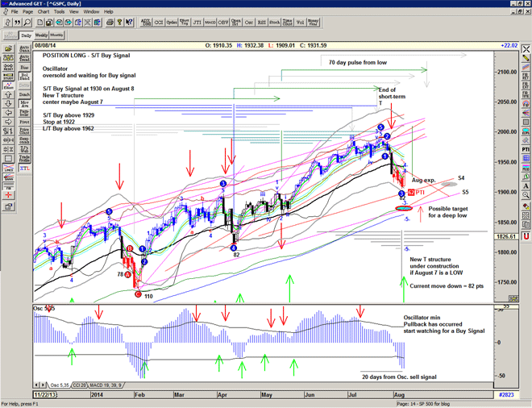
Task: Switch chart to Monthly timeframe
Action: pos(57,35)
